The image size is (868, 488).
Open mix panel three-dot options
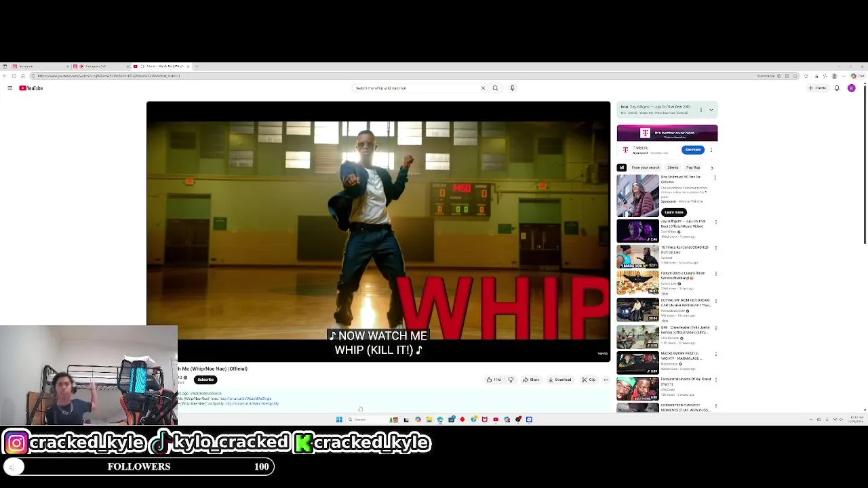click(701, 109)
